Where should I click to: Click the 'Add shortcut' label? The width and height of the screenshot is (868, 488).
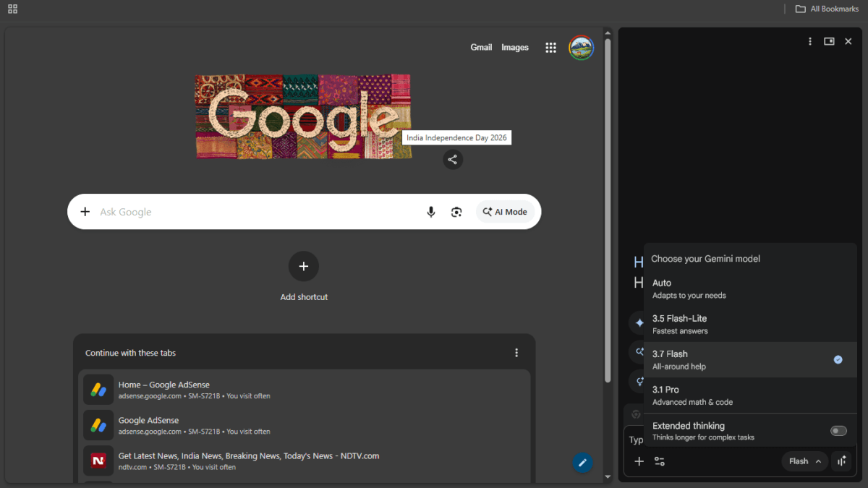(304, 297)
